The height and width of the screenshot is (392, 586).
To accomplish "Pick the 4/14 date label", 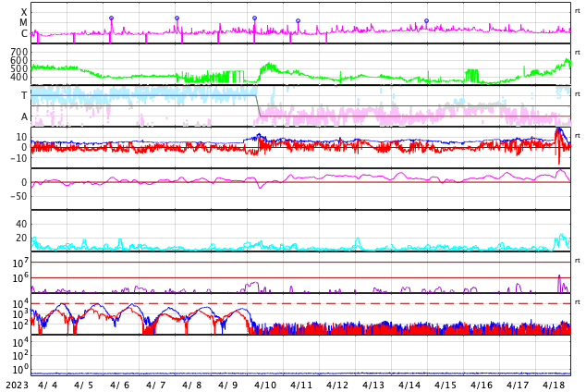I will [x=409, y=385].
